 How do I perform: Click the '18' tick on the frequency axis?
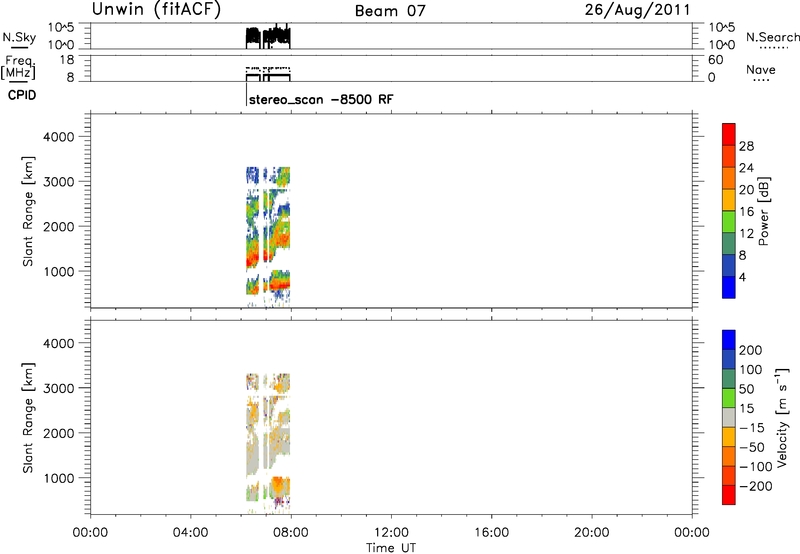pos(67,60)
